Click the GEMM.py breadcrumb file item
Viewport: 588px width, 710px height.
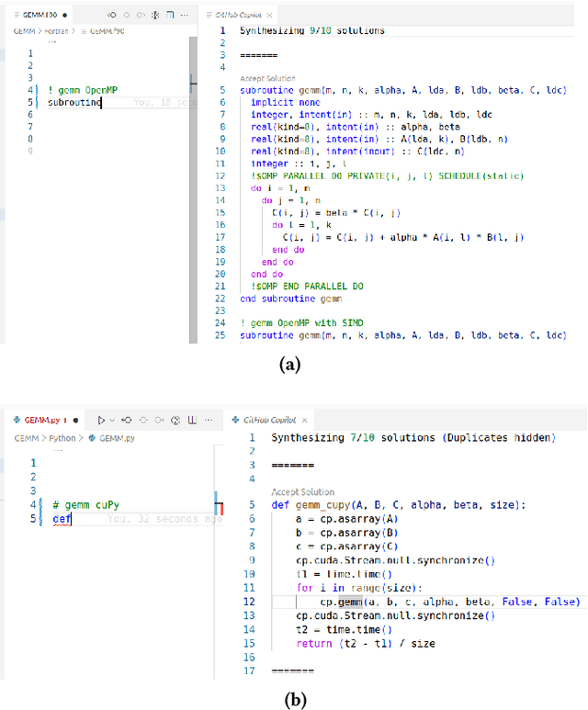[115, 438]
